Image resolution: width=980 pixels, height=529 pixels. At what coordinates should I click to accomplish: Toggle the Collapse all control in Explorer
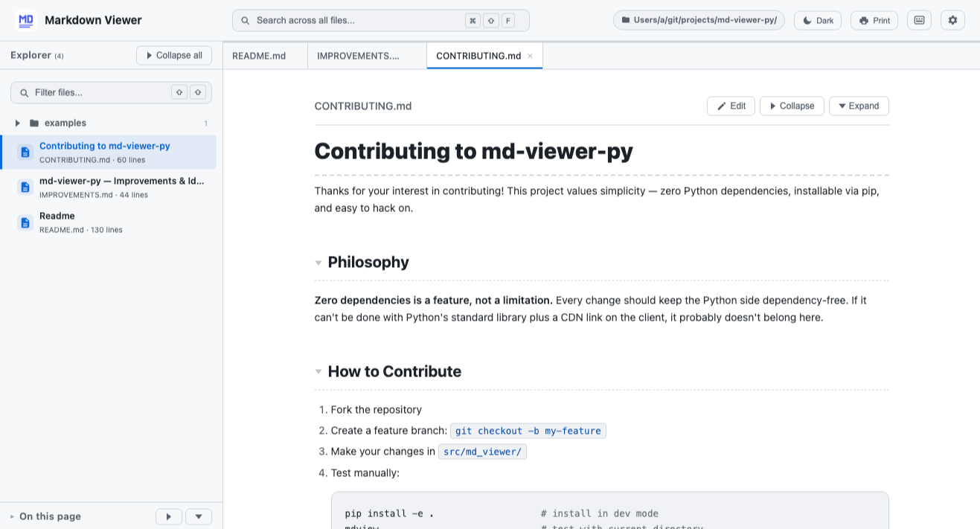pyautogui.click(x=173, y=55)
